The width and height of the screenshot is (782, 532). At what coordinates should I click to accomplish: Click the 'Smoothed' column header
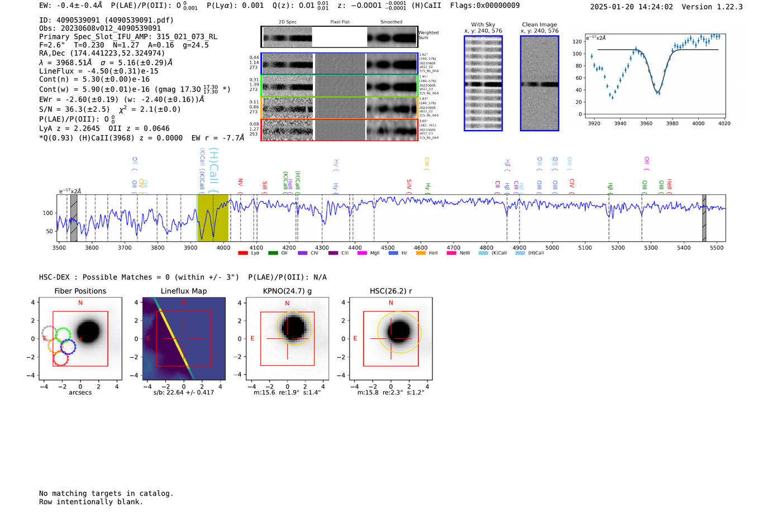point(392,22)
